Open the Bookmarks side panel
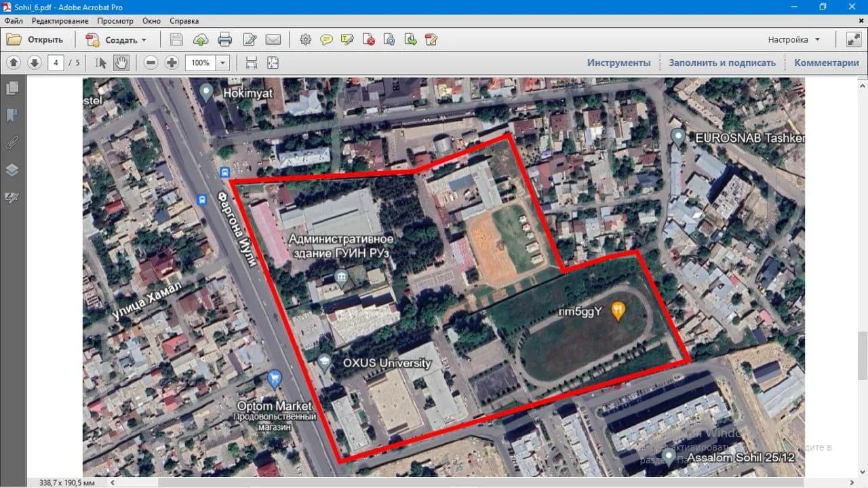This screenshot has height=488, width=868. (x=12, y=115)
